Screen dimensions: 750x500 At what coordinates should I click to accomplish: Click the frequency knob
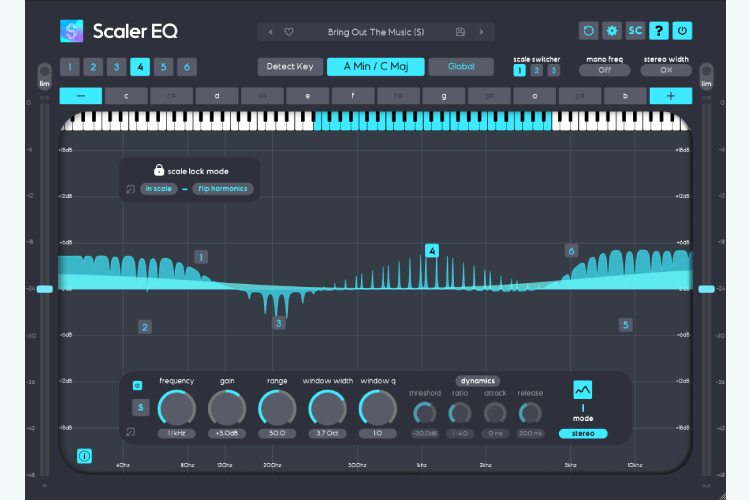coord(176,409)
